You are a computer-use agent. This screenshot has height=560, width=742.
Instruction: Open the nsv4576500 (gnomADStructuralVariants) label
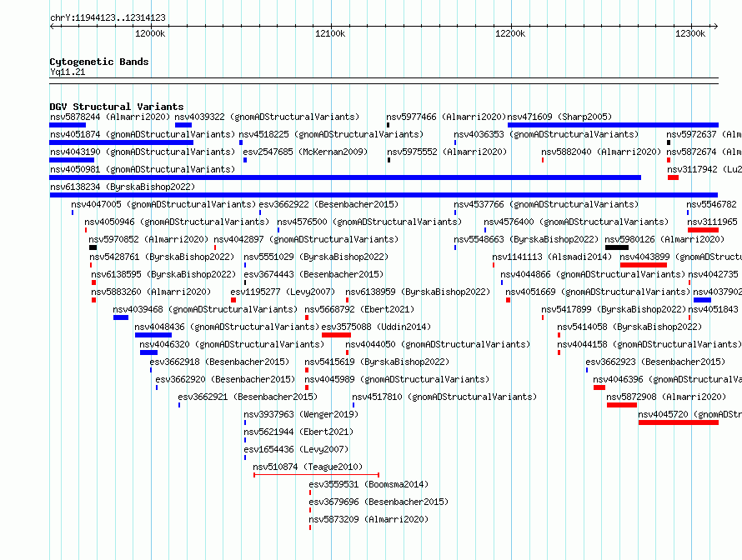369,222
